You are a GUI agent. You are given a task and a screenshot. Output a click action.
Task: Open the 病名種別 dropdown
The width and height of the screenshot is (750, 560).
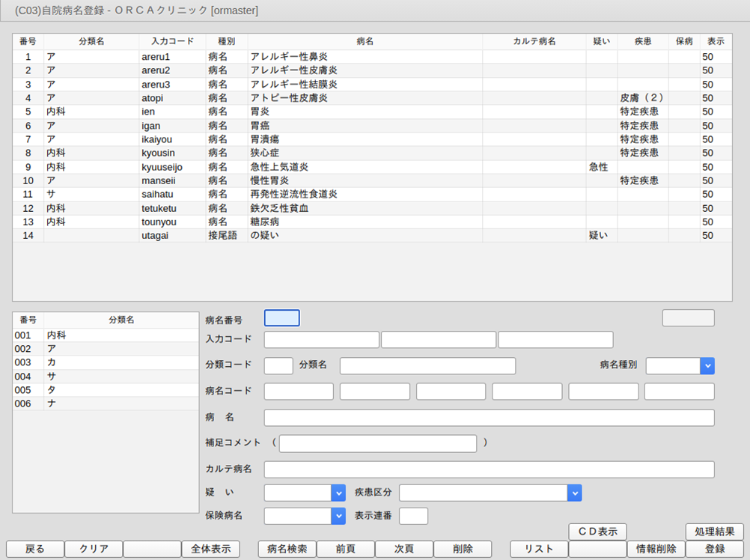(707, 365)
